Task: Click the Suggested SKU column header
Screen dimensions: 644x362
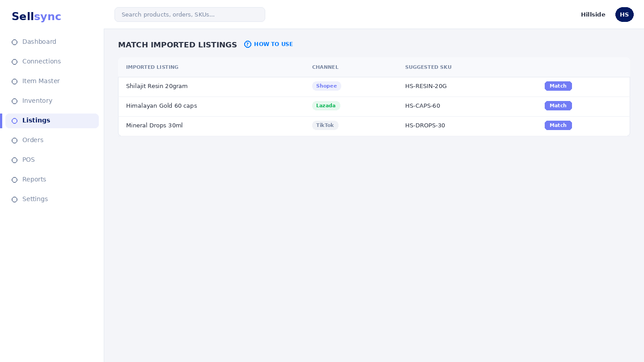Action: [428, 67]
